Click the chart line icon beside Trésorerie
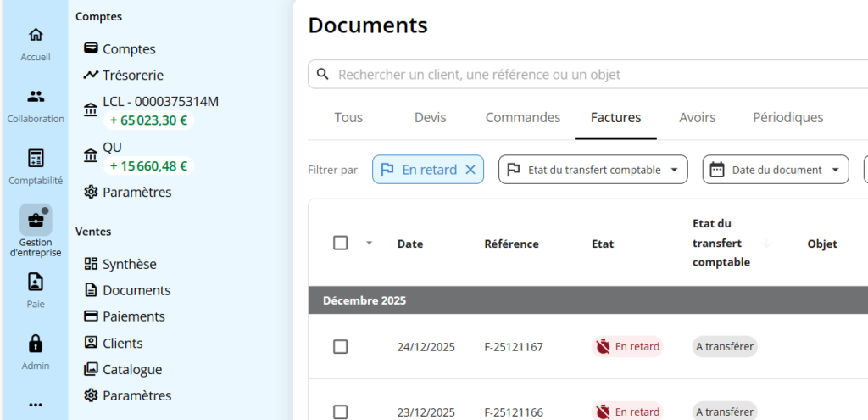 point(90,75)
